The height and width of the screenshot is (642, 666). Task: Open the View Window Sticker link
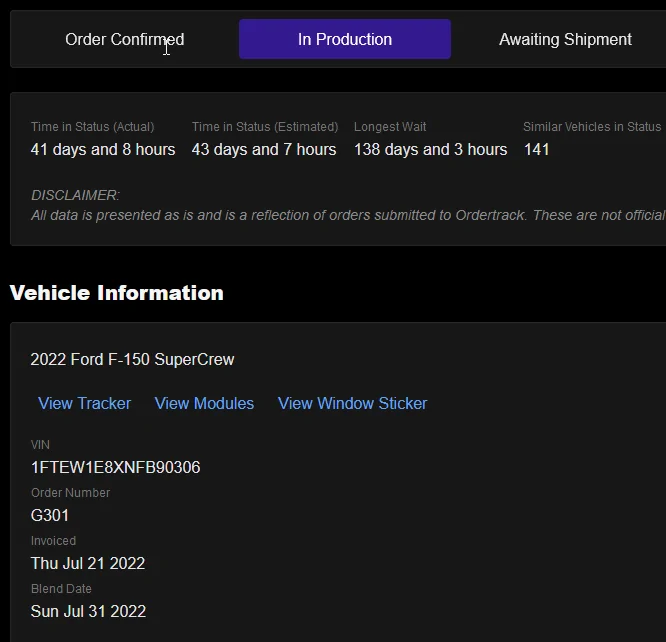point(352,403)
